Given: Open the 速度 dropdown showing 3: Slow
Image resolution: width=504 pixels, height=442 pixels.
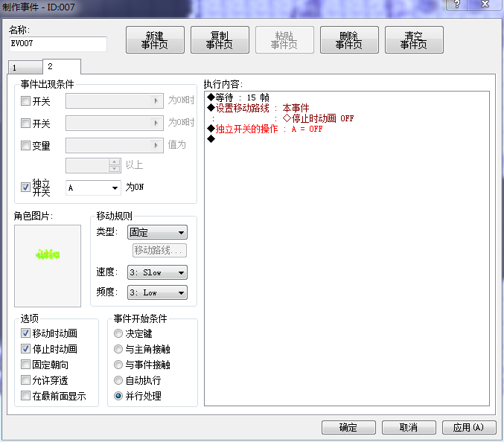Looking at the screenshot, I should click(x=157, y=273).
